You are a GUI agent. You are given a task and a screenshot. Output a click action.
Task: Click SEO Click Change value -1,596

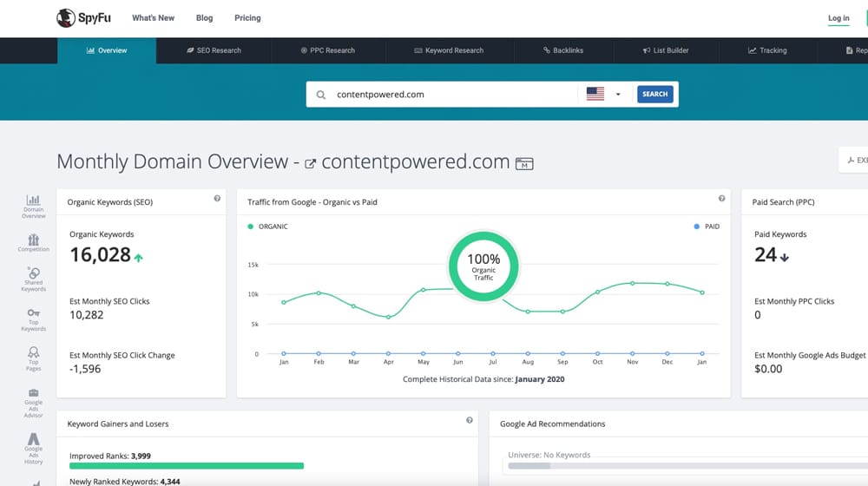click(85, 369)
